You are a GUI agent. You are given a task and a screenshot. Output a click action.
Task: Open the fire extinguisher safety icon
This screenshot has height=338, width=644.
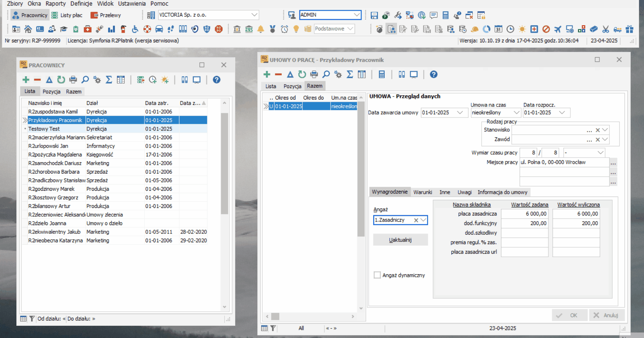coord(123,29)
